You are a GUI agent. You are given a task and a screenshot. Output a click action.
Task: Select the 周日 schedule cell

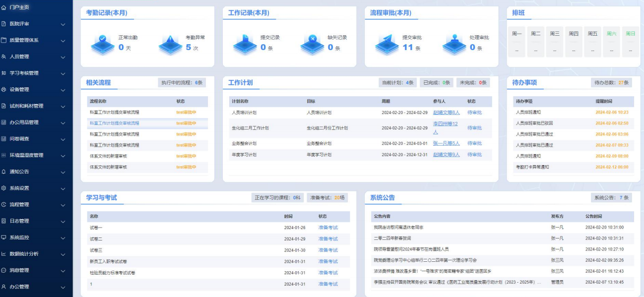pos(631,42)
